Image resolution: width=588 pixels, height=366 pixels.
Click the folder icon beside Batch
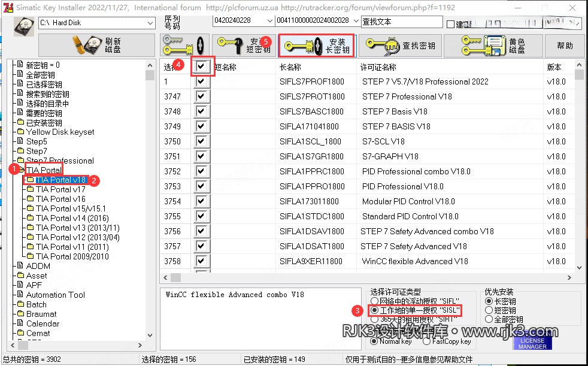coord(20,304)
